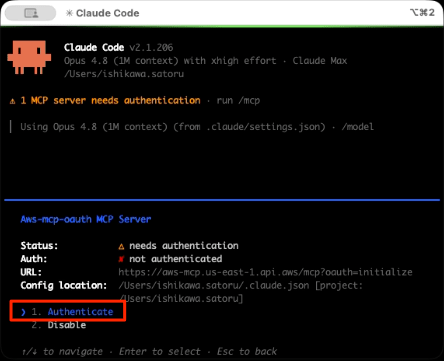Click the 'Esc to back' hint

(x=247, y=351)
